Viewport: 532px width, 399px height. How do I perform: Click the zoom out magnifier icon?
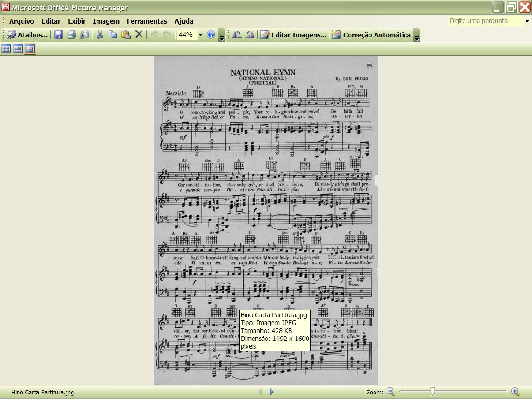pos(391,392)
